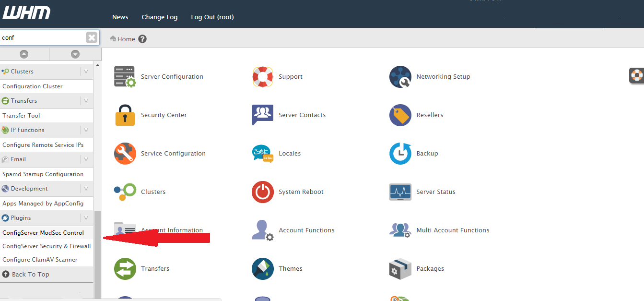Open the help question mark icon
This screenshot has width=644, height=301.
[142, 39]
